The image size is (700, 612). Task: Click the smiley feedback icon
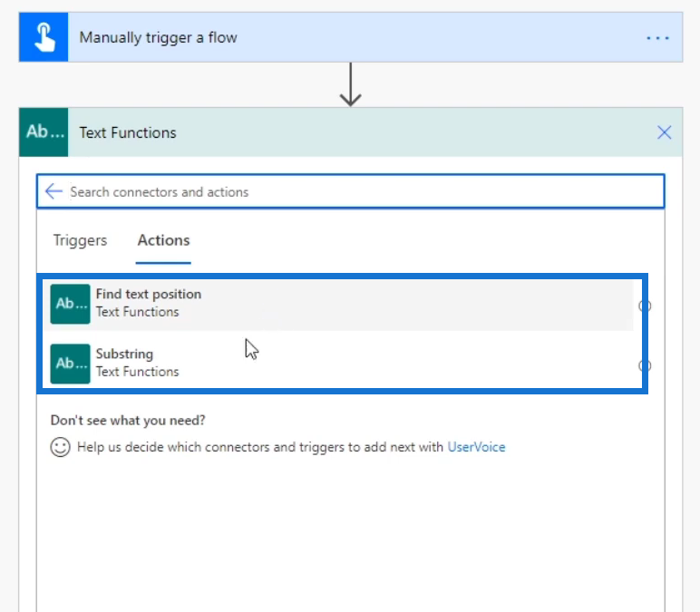click(x=60, y=447)
